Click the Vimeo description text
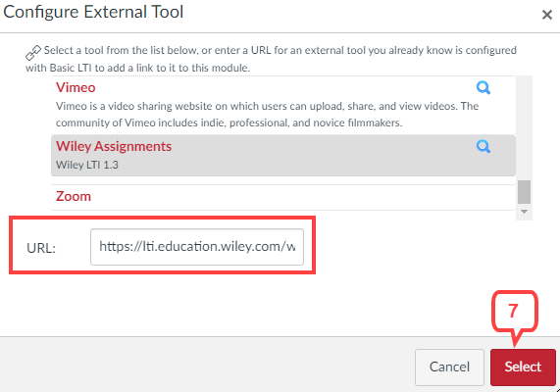 pos(267,115)
